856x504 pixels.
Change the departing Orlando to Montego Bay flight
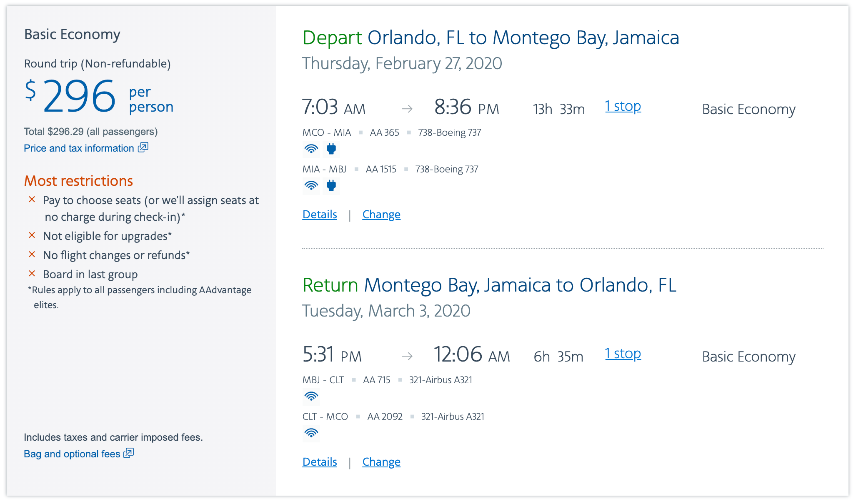coord(381,215)
